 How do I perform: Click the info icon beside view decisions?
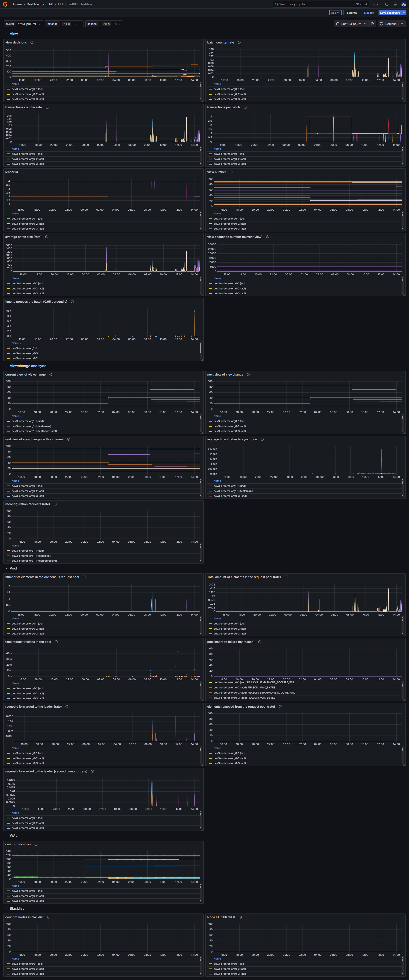[x=32, y=43]
